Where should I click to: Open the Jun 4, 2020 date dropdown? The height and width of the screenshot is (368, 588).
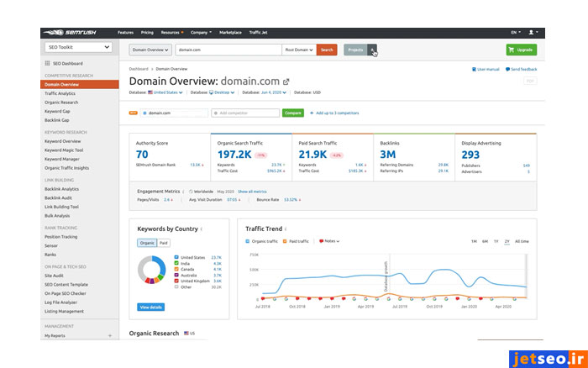273,92
